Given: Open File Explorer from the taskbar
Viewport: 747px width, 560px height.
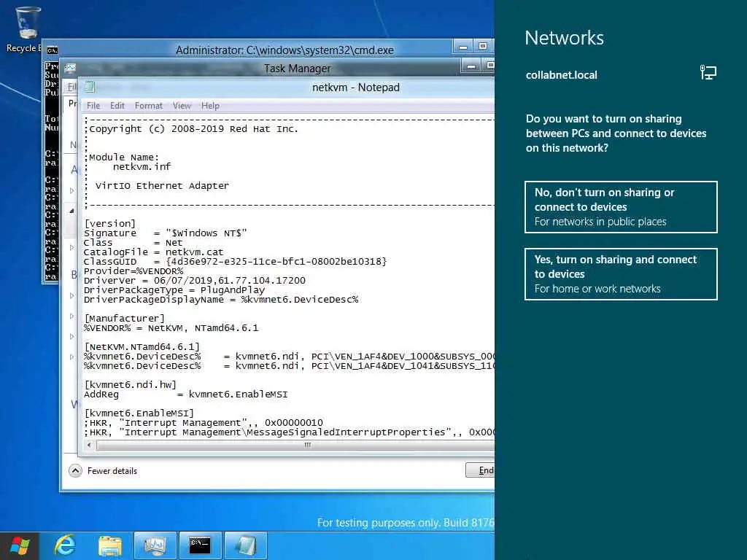Looking at the screenshot, I should tap(110, 545).
